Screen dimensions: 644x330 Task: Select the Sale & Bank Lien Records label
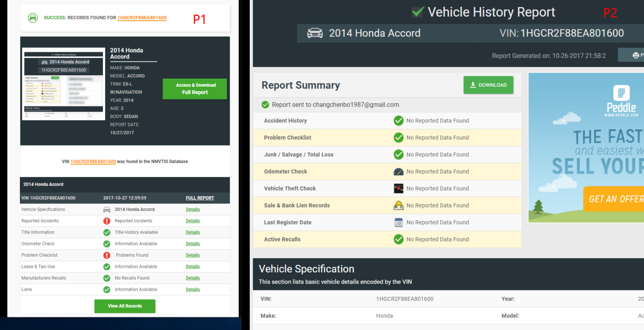[x=297, y=205]
